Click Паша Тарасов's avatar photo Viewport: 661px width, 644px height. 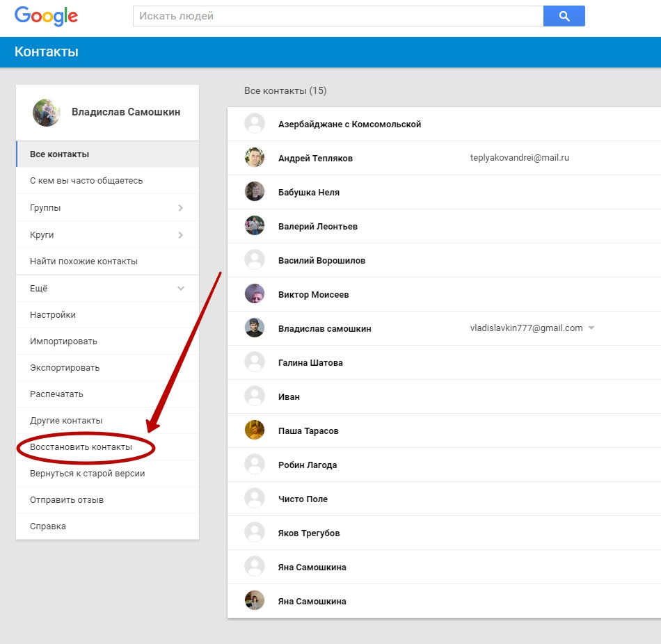click(x=255, y=430)
